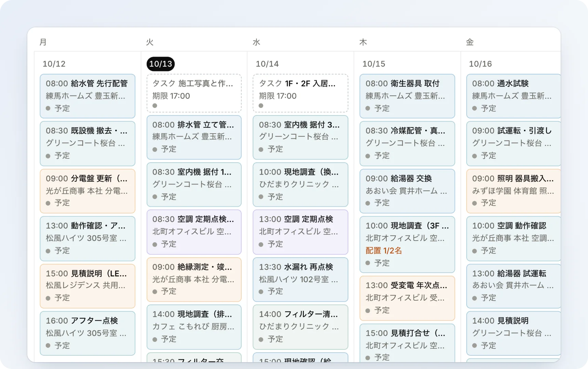Select the 10/12 date label
The height and width of the screenshot is (369, 588).
click(54, 64)
